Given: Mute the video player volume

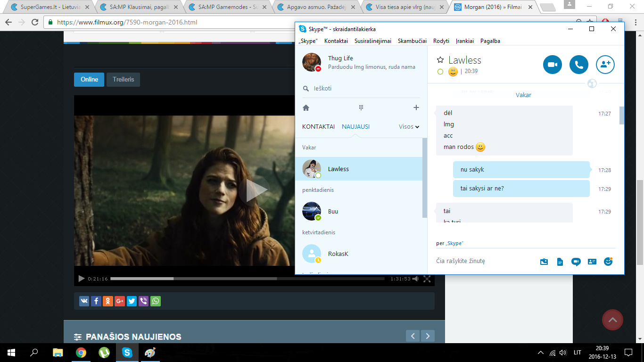Looking at the screenshot, I should tap(415, 279).
